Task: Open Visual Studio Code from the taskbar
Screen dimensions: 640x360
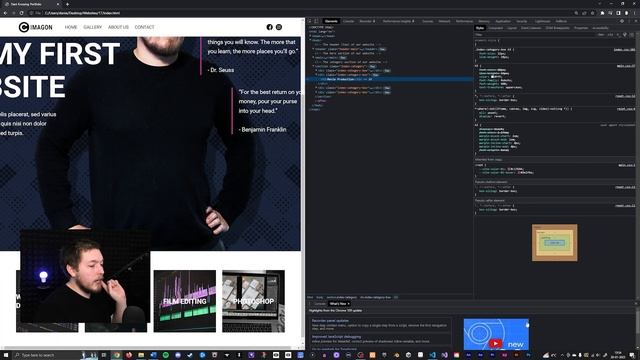Action: [x=433, y=355]
